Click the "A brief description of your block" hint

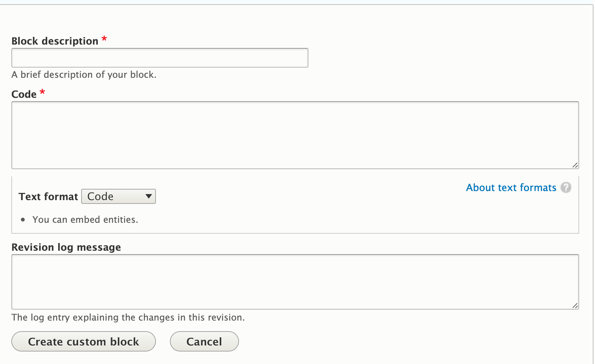84,75
